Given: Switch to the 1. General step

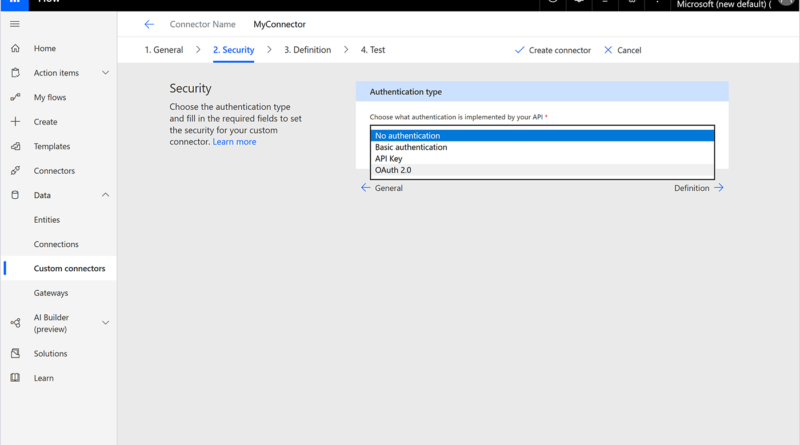Looking at the screenshot, I should click(164, 50).
